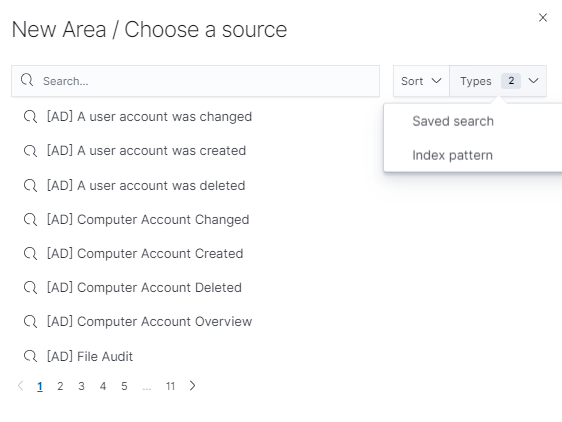This screenshot has height=422, width=562.
Task: Click the magnifier icon in the search field
Action: point(27,80)
